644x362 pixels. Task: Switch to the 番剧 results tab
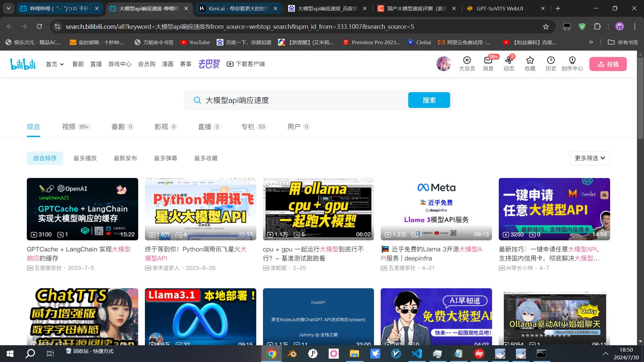pos(123,127)
